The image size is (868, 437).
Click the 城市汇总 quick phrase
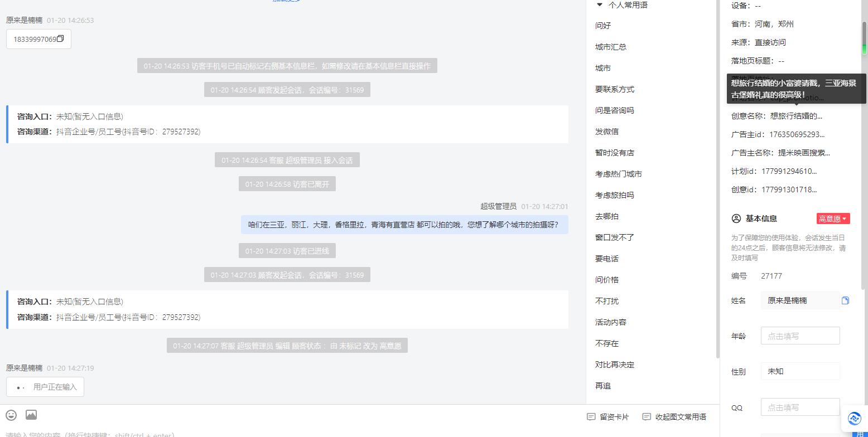611,47
